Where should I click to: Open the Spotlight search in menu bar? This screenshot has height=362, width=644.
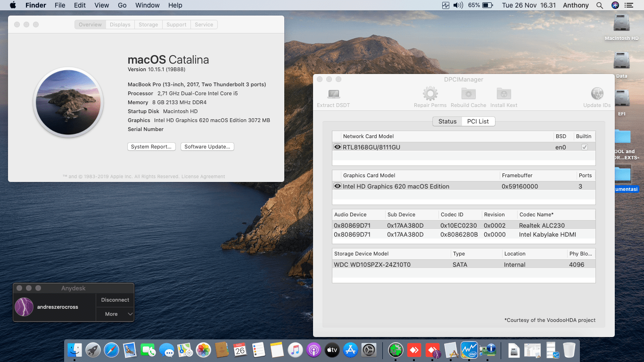point(600,5)
